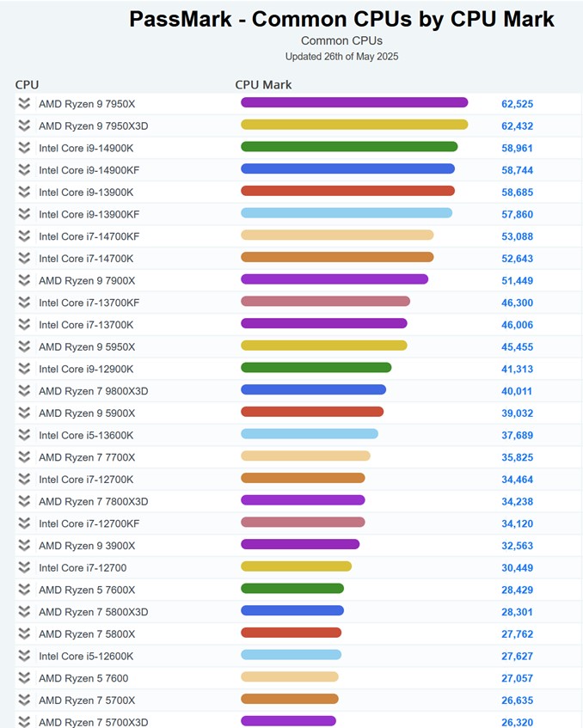583x728 pixels.
Task: Open the Intel Core i7-13700K link
Action: coord(86,325)
